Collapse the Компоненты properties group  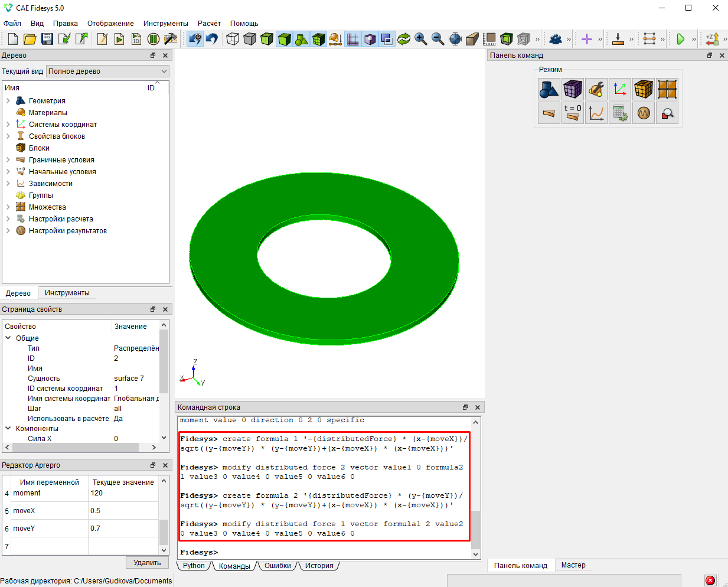(8, 429)
